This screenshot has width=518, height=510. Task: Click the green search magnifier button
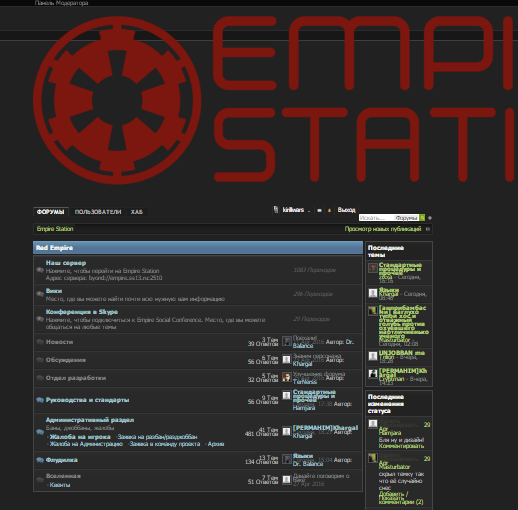pos(422,218)
